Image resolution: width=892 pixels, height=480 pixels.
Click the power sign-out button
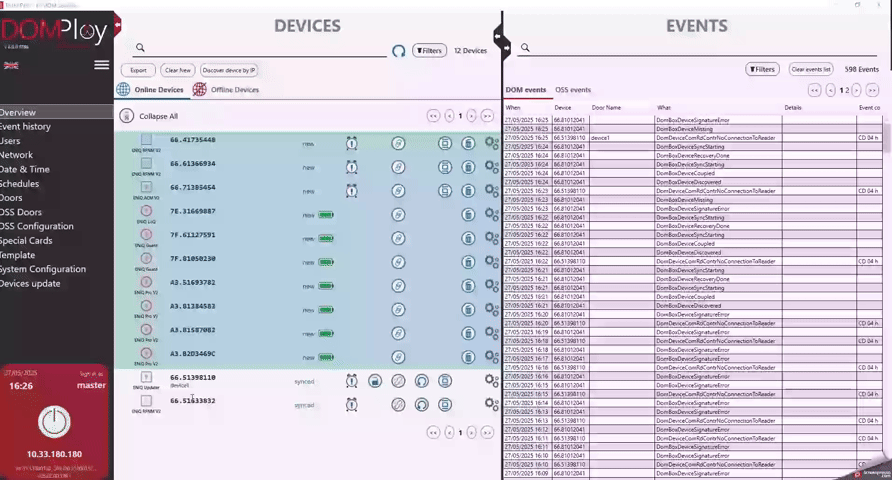[54, 422]
